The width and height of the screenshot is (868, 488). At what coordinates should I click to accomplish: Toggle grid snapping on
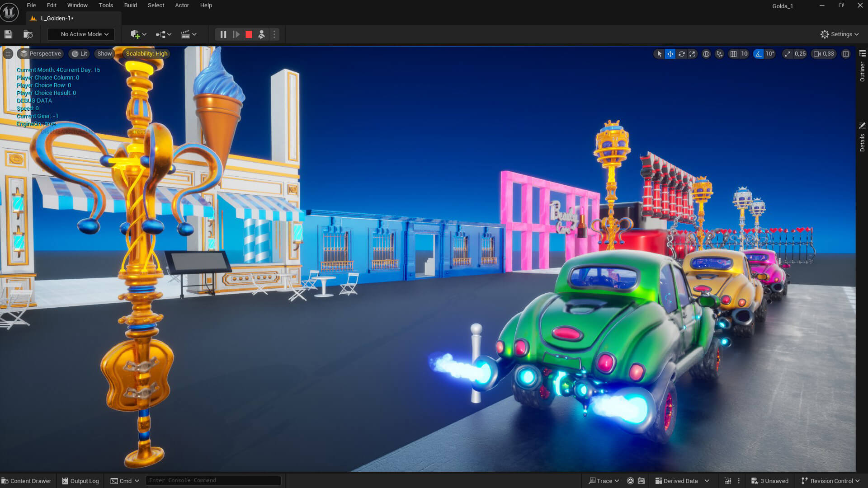coord(734,54)
